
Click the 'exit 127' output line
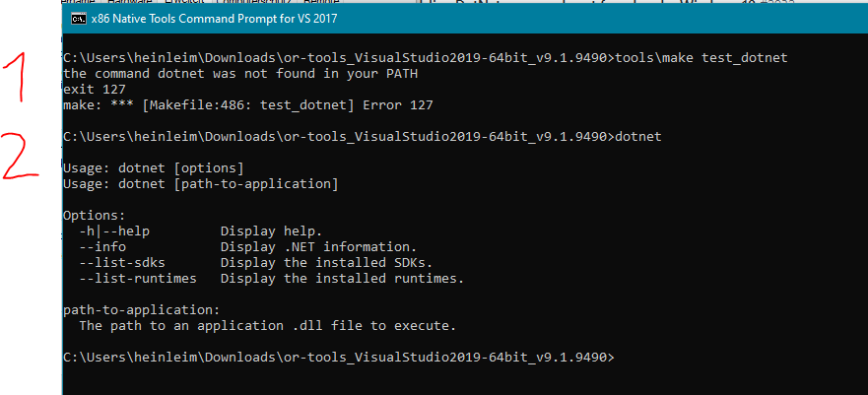tap(94, 89)
